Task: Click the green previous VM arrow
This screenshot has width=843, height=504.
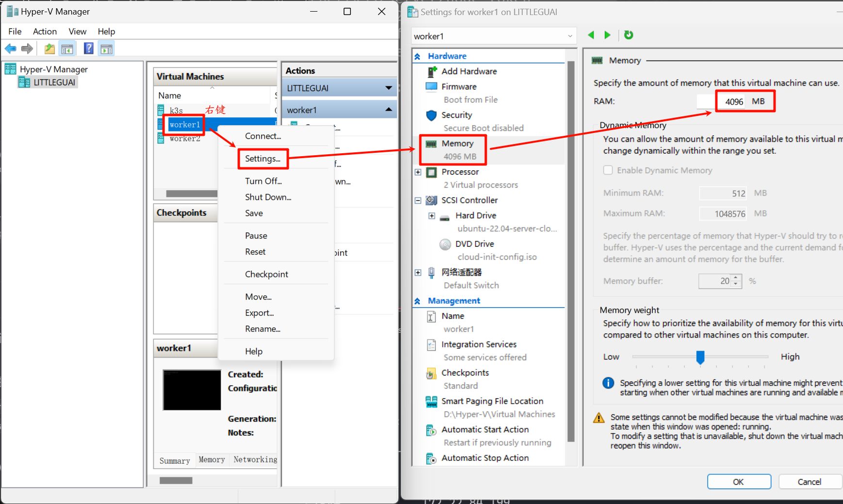Action: (x=591, y=35)
